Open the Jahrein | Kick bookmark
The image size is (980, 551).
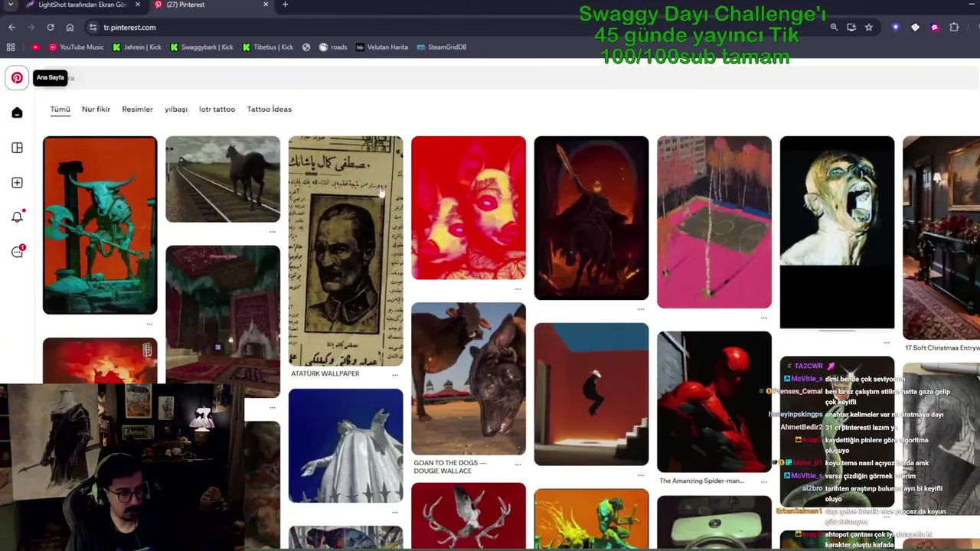coord(137,47)
